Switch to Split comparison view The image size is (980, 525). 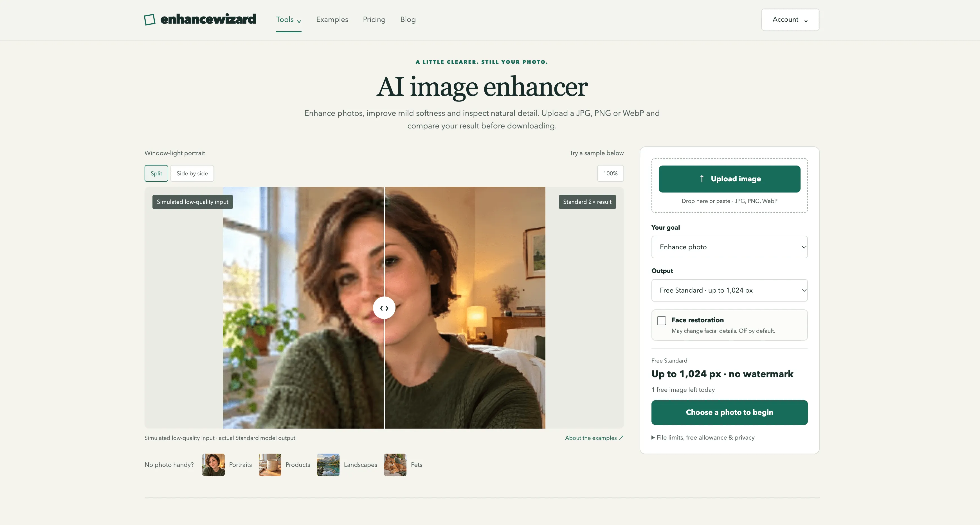pos(156,173)
